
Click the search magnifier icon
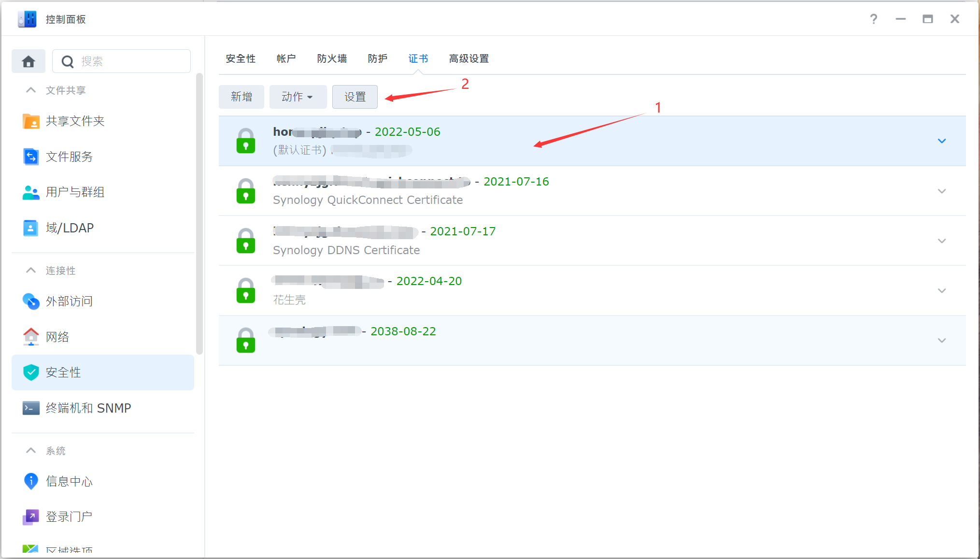coord(68,62)
